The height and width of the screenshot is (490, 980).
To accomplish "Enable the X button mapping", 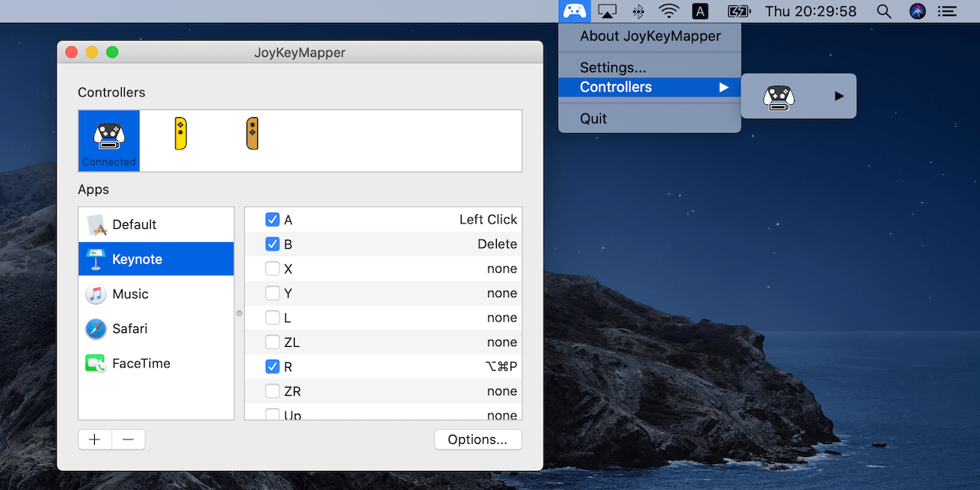I will (x=273, y=269).
